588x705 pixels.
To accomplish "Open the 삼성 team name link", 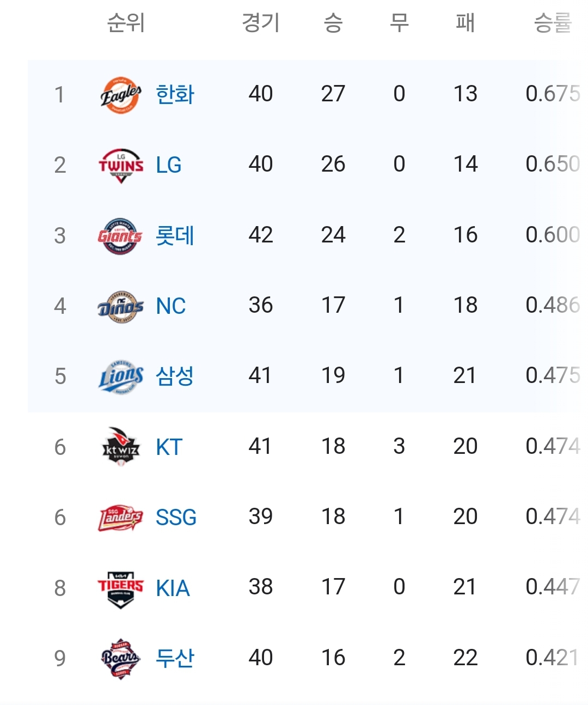I will point(175,376).
